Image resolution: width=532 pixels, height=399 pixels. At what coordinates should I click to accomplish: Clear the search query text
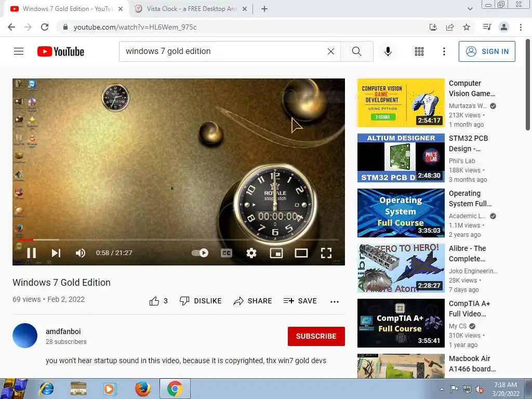coord(331,51)
